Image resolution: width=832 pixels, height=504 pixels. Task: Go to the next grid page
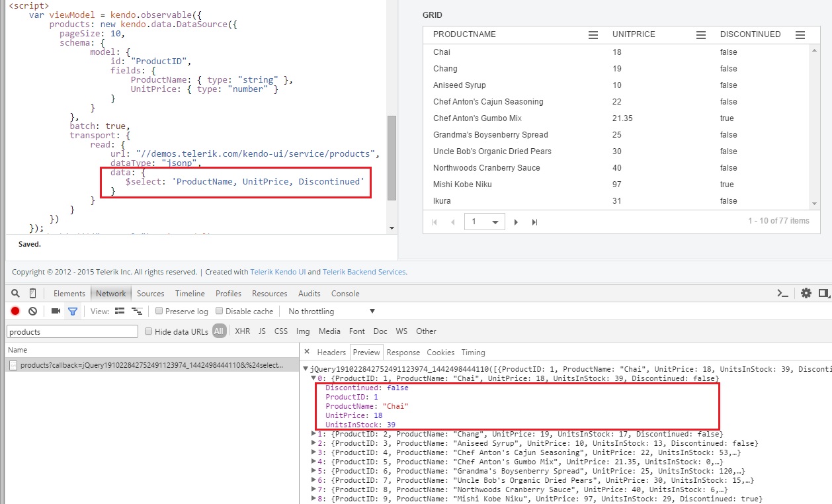(517, 222)
